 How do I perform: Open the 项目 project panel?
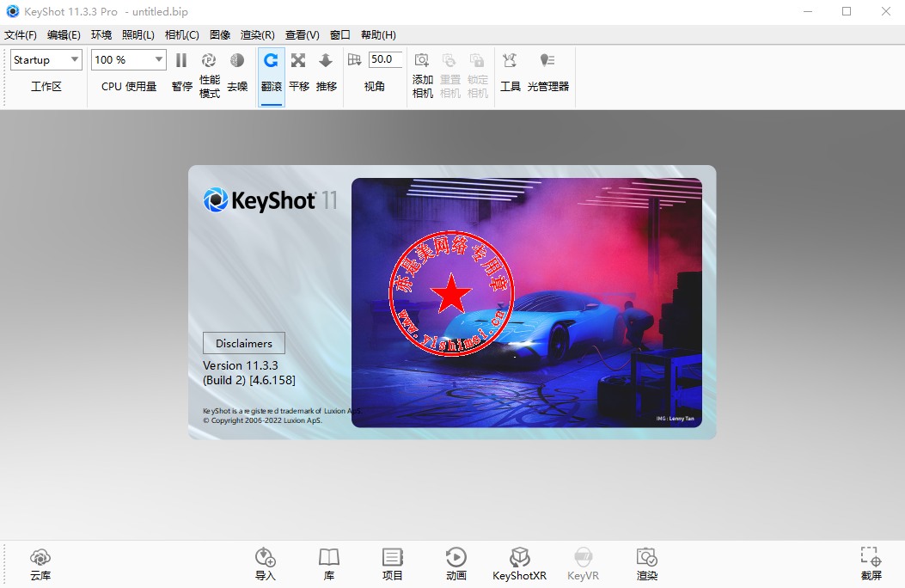[393, 564]
